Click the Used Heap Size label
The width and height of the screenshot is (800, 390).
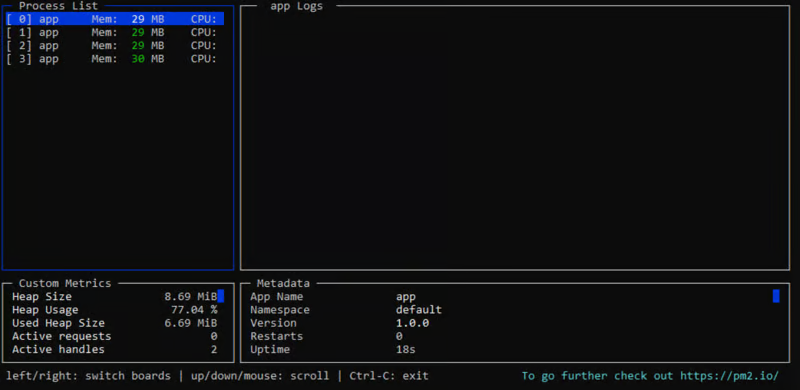coord(58,323)
